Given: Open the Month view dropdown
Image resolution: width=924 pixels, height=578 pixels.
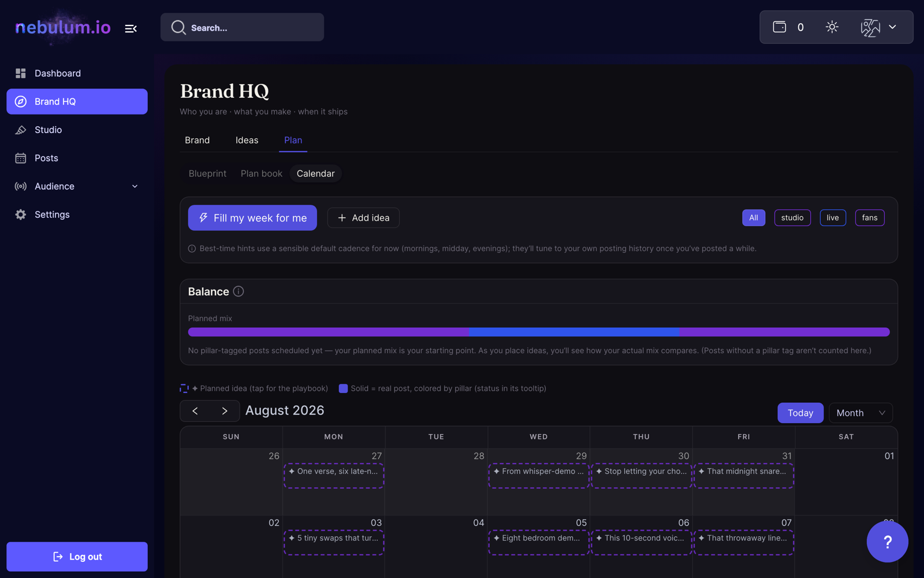Looking at the screenshot, I should coord(860,413).
